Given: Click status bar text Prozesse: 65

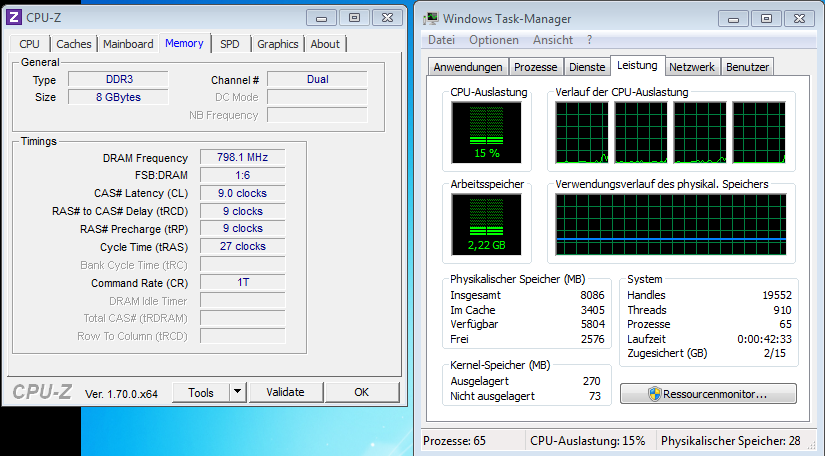Looking at the screenshot, I should point(455,441).
